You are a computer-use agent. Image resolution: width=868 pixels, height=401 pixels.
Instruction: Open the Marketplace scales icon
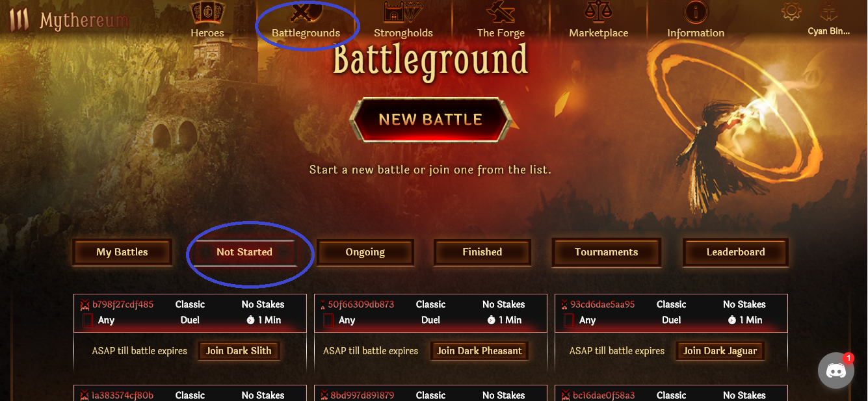[x=599, y=12]
